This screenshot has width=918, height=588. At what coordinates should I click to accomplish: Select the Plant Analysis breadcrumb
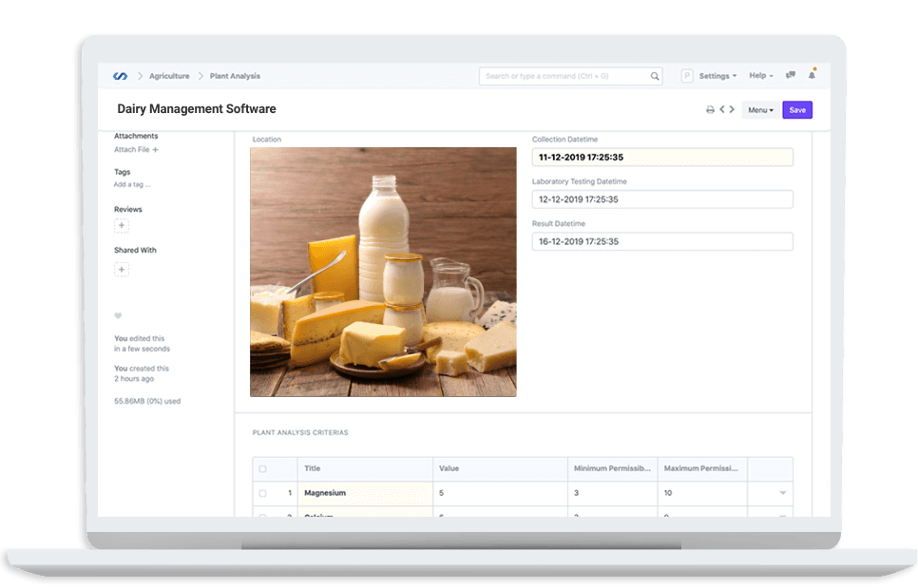(234, 75)
